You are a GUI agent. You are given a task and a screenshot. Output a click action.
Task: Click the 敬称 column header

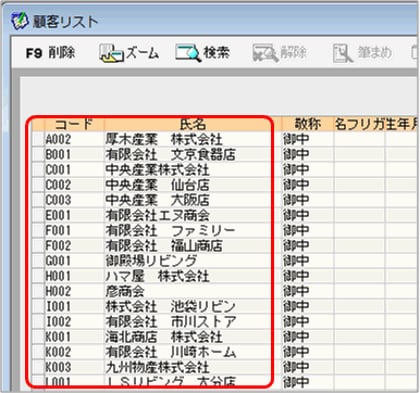(x=308, y=124)
